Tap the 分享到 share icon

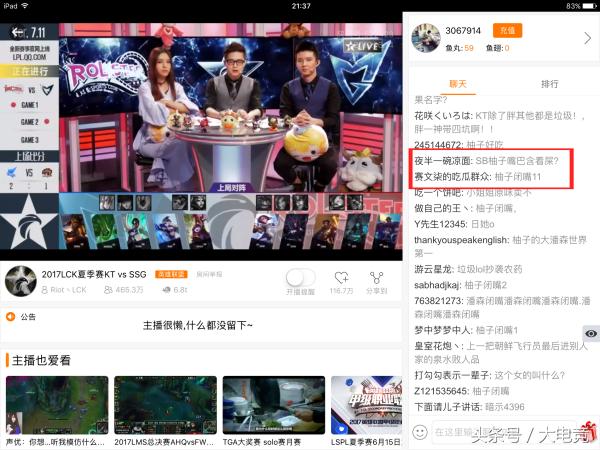click(x=377, y=278)
